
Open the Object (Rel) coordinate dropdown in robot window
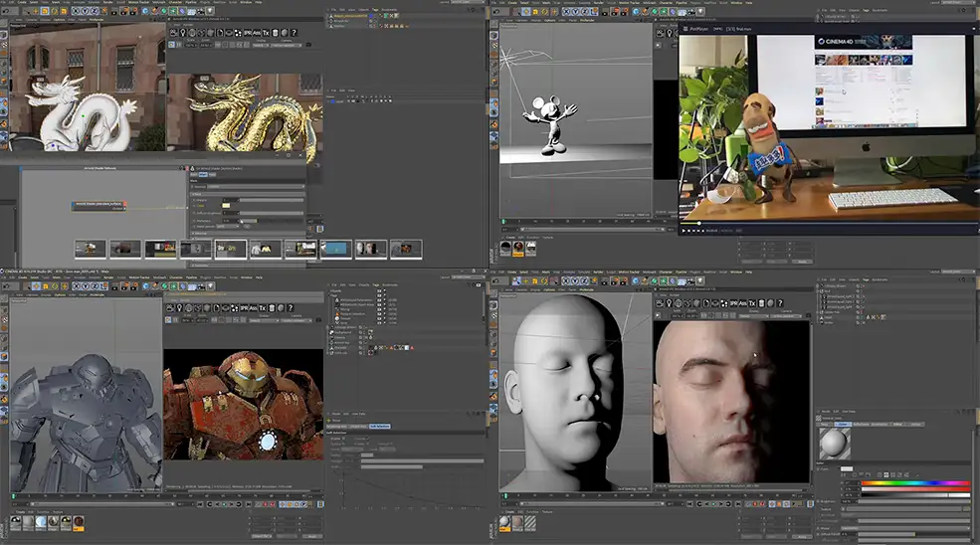click(x=262, y=536)
